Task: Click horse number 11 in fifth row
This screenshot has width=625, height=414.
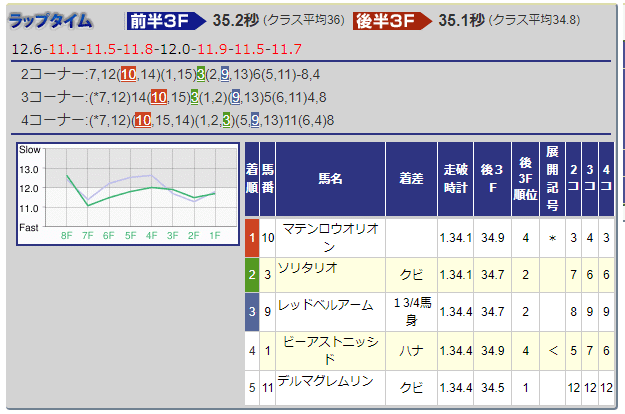Action: [268, 388]
